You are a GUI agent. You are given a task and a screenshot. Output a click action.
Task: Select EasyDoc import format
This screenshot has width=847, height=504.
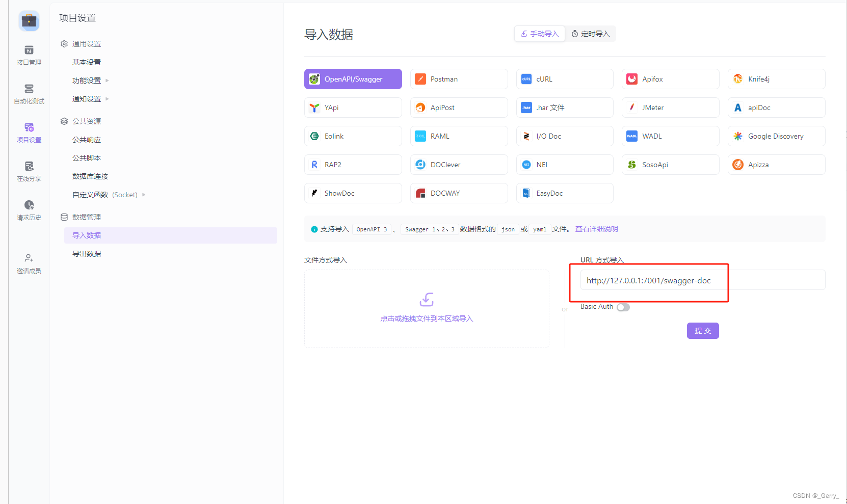(565, 193)
